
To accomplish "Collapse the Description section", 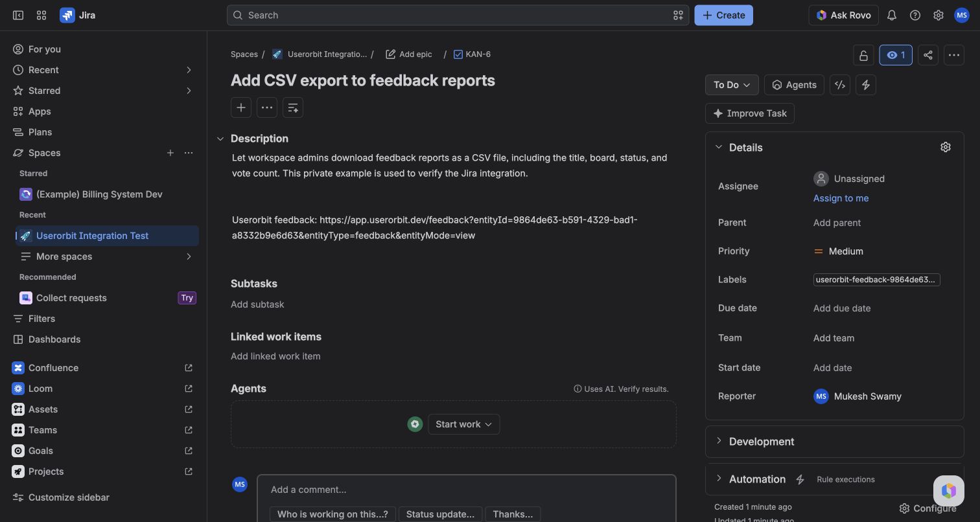I will point(220,139).
